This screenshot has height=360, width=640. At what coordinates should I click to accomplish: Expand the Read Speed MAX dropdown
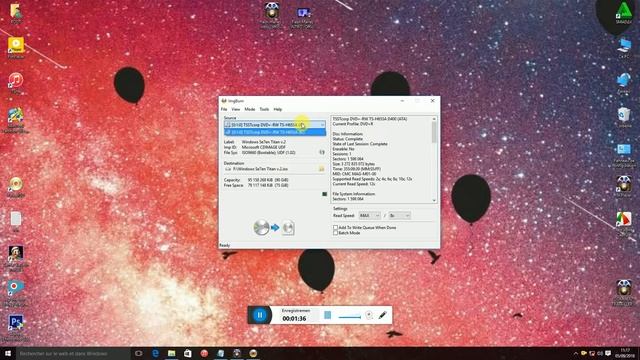pos(369,216)
